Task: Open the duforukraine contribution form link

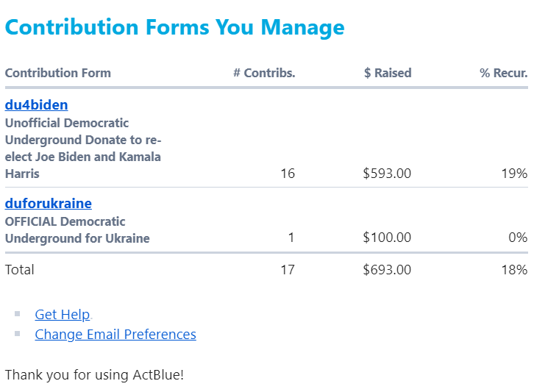Action: (x=49, y=203)
